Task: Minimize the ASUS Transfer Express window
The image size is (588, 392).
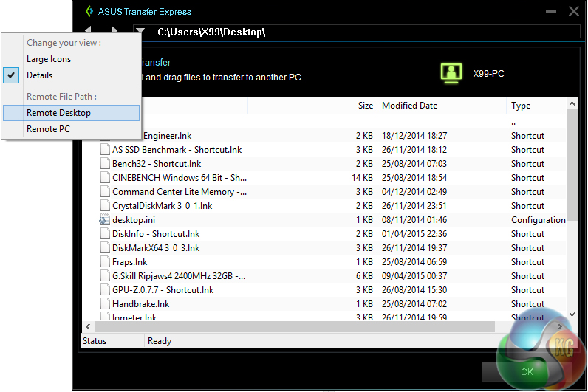Action: 551,12
